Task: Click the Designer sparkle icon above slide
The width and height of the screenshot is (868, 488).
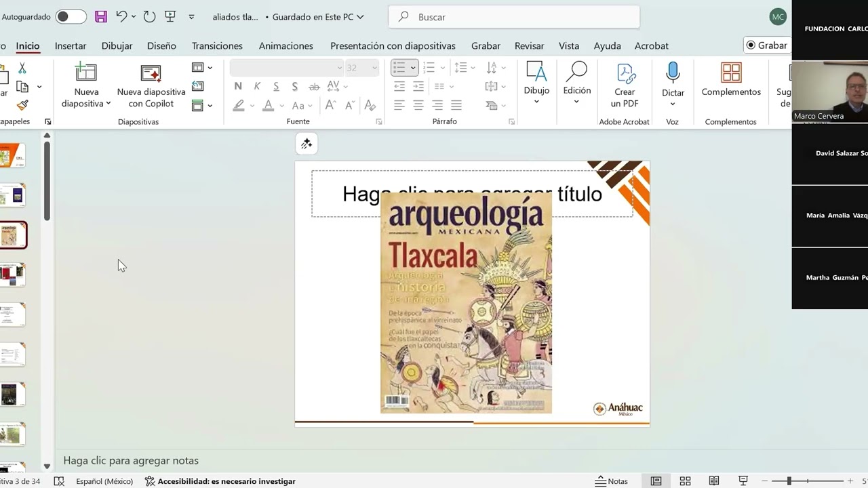Action: 307,144
